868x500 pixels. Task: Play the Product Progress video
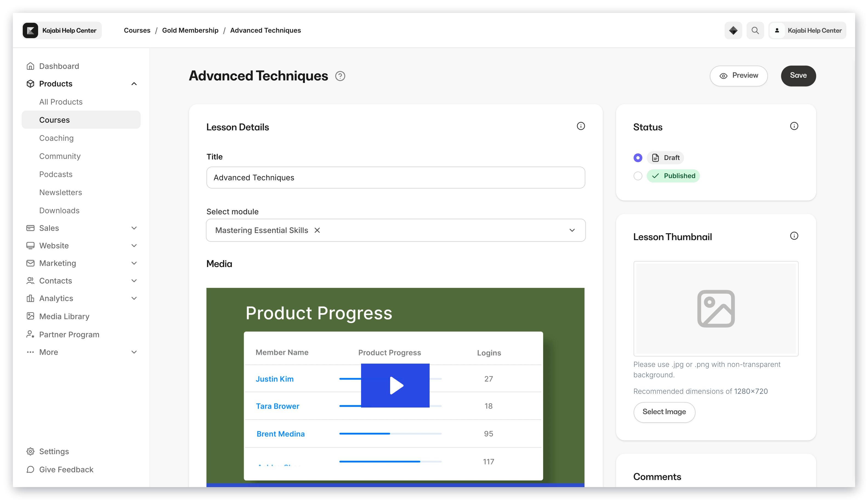[x=395, y=385]
